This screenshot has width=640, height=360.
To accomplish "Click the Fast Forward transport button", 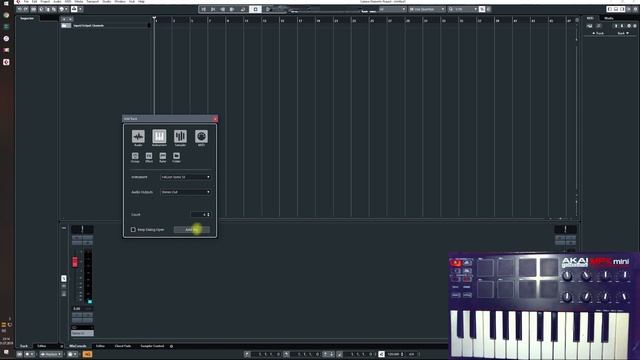I will (x=232, y=9).
